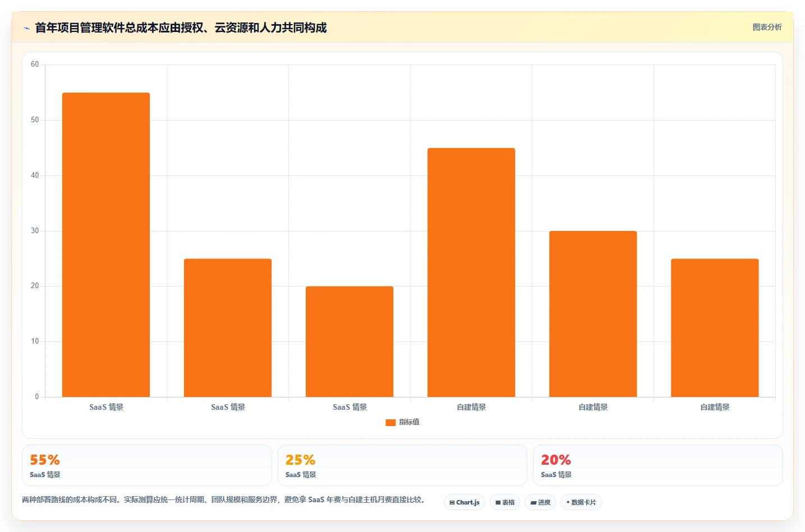
Task: Click the chart title starting with 首年项目管理软件
Action: pos(181,27)
